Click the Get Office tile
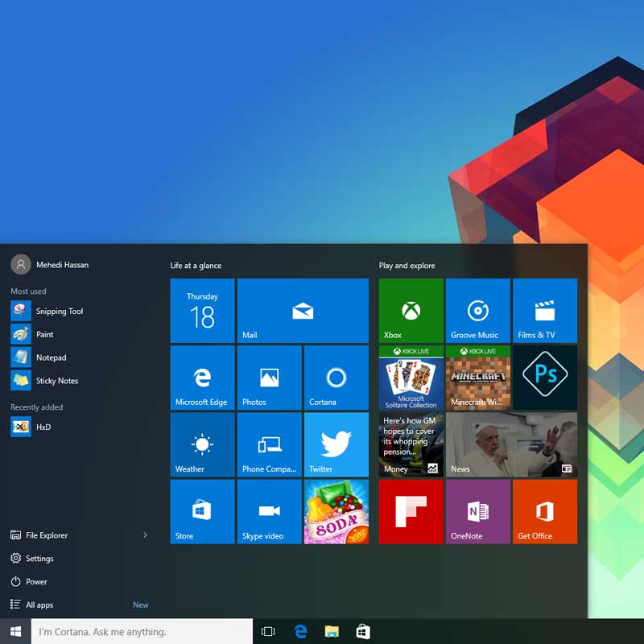 point(545,512)
